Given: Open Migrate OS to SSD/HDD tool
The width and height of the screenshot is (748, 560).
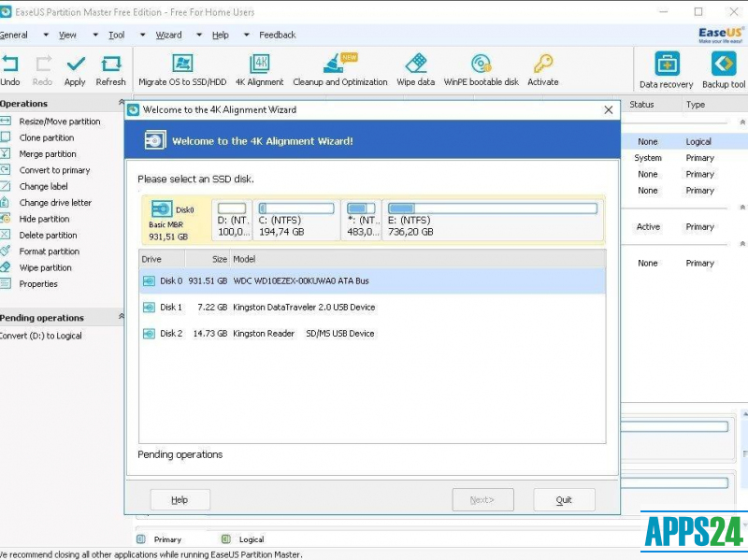Looking at the screenshot, I should pyautogui.click(x=182, y=70).
